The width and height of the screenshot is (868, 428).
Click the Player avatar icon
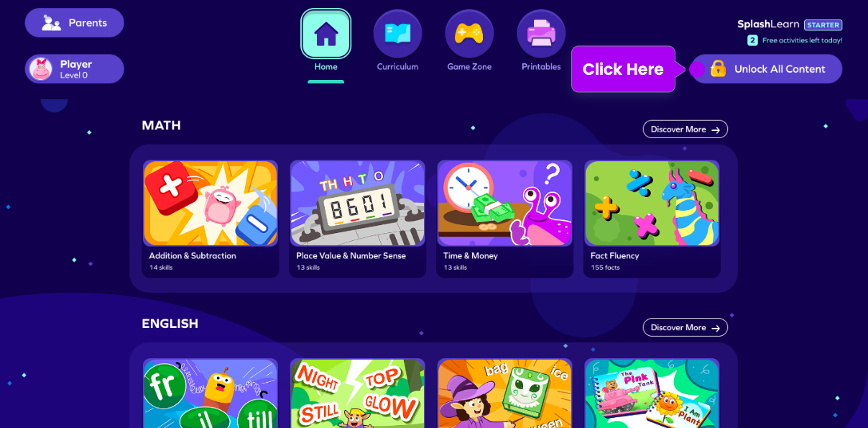click(x=41, y=69)
